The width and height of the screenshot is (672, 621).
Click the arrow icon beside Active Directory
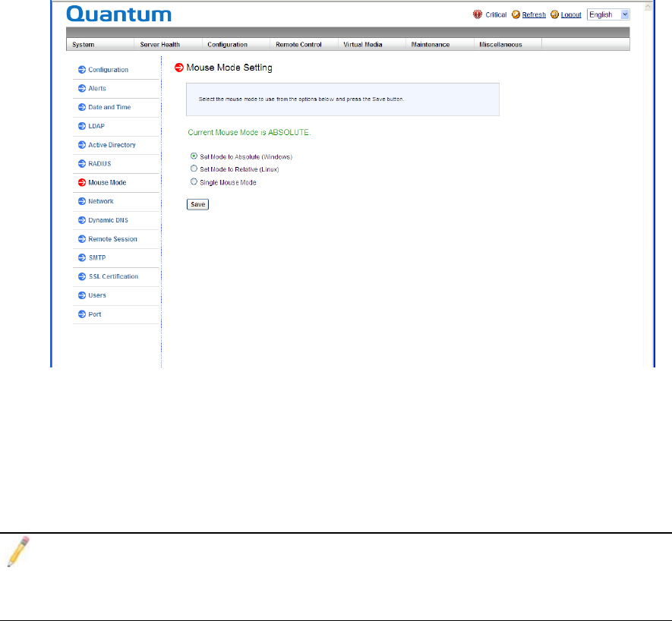pyautogui.click(x=82, y=145)
